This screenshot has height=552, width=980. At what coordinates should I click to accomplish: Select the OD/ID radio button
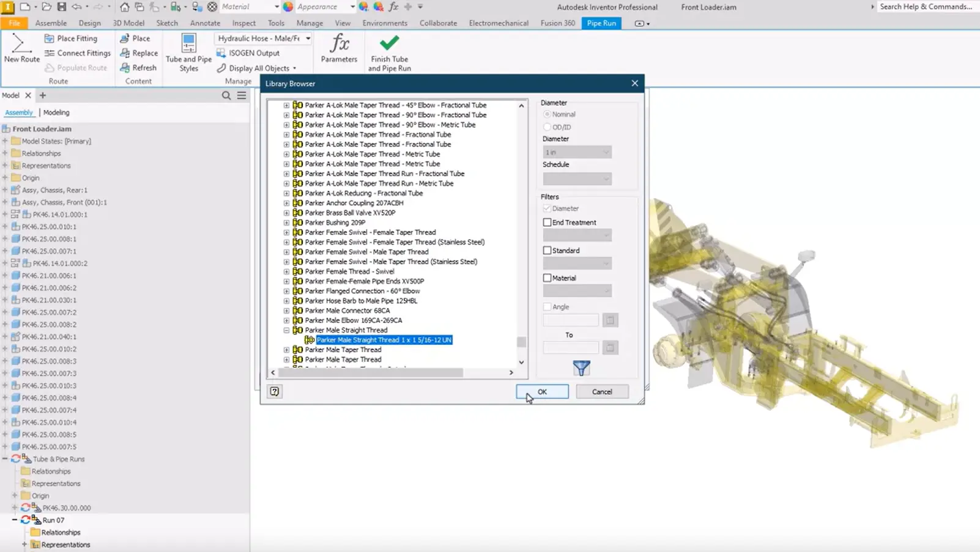tap(547, 127)
